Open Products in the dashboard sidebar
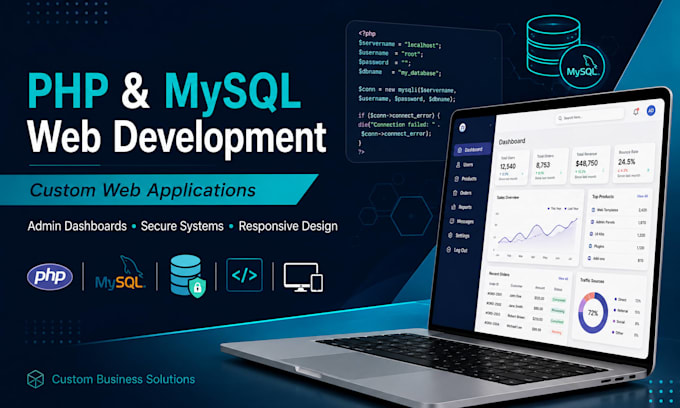Image resolution: width=680 pixels, height=408 pixels. pyautogui.click(x=465, y=179)
